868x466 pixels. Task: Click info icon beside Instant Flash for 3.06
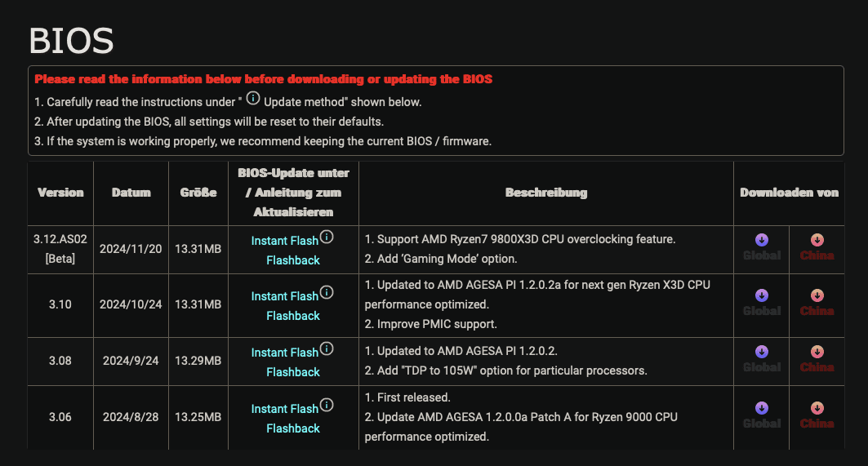pyautogui.click(x=327, y=405)
